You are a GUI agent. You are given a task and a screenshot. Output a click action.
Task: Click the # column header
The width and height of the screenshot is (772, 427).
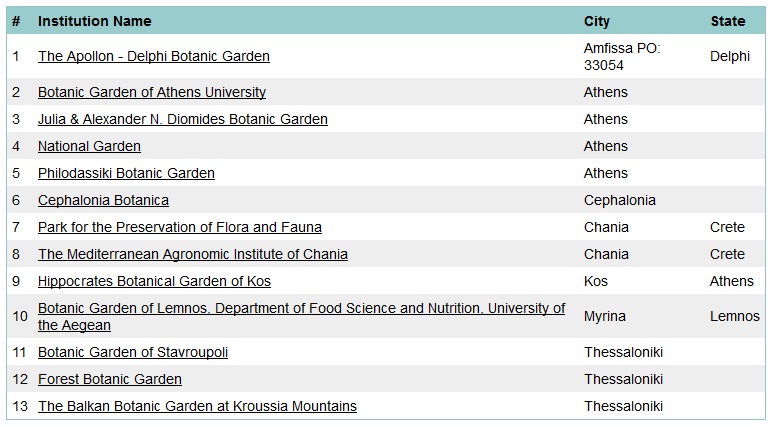tap(16, 21)
